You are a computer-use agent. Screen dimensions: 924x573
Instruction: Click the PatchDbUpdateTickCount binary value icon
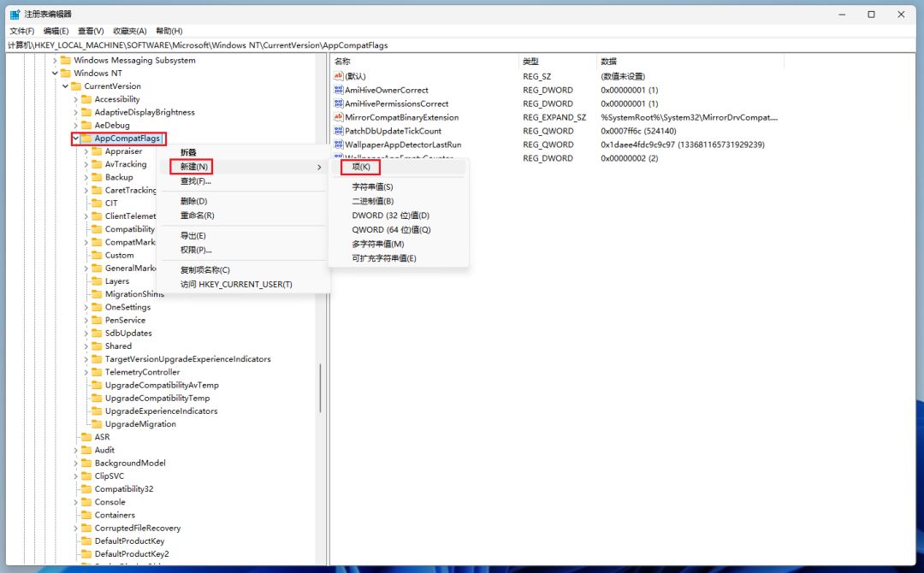coord(338,131)
